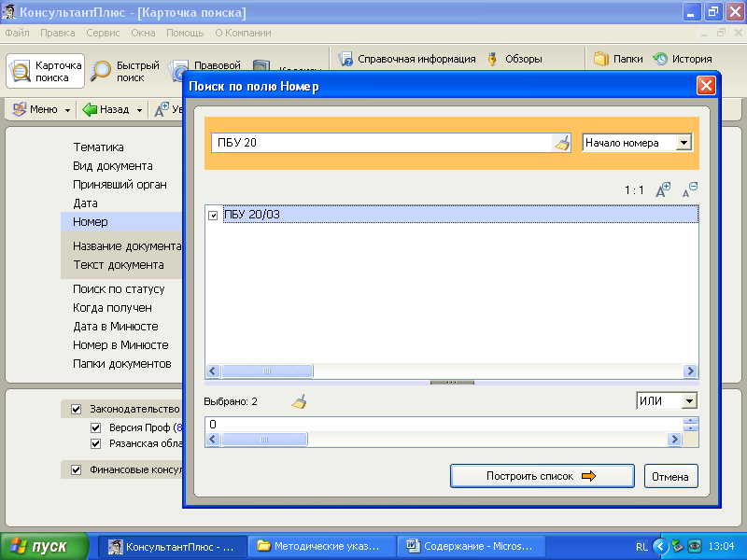Select the Название документа field
This screenshot has height=560, width=747.
pyautogui.click(x=127, y=246)
